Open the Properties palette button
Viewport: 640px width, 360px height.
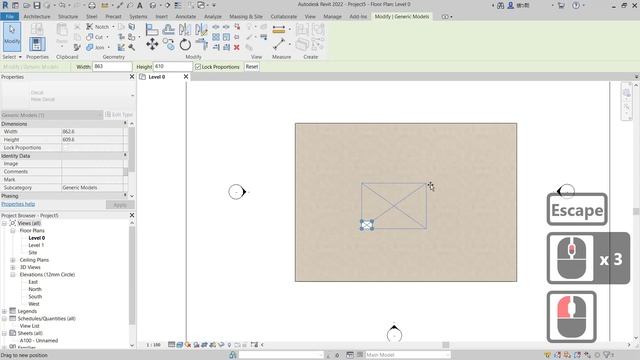(x=37, y=44)
